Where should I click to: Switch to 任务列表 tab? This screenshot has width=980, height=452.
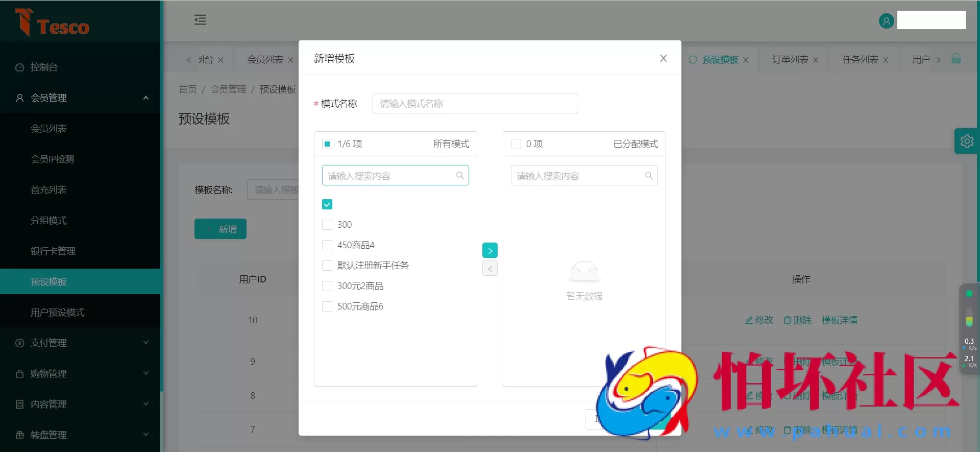[x=860, y=60]
